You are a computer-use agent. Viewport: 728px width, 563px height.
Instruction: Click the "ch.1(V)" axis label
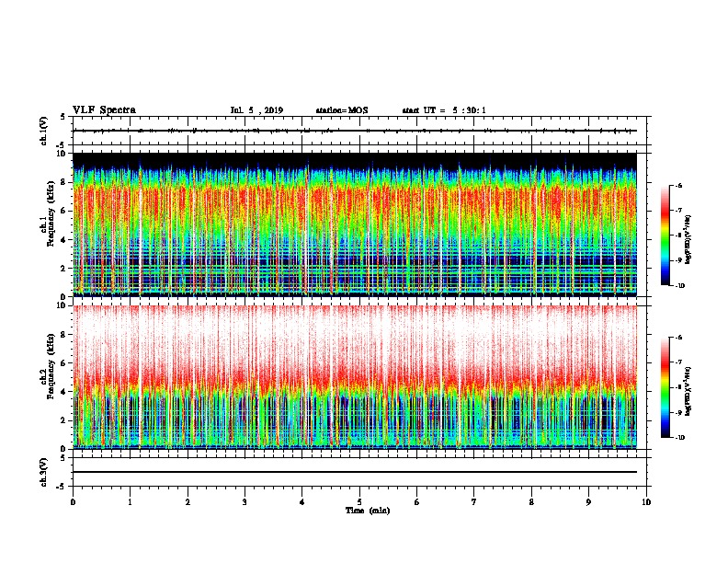(x=43, y=131)
